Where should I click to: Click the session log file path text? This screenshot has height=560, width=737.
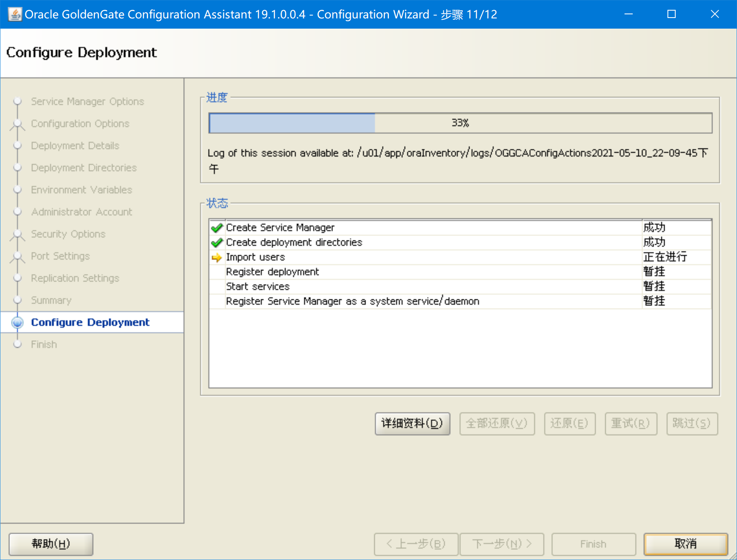point(458,161)
